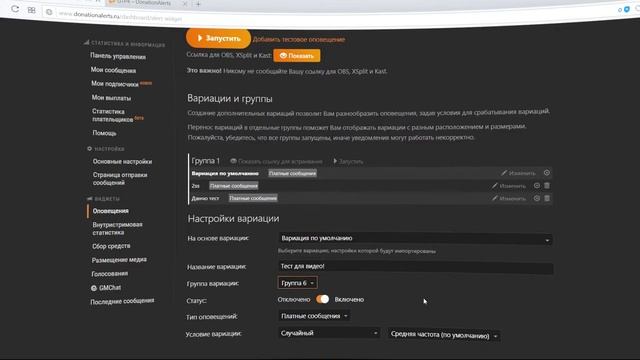The width and height of the screenshot is (640, 360).
Task: Click the Демо тест variation name
Action: (x=205, y=198)
